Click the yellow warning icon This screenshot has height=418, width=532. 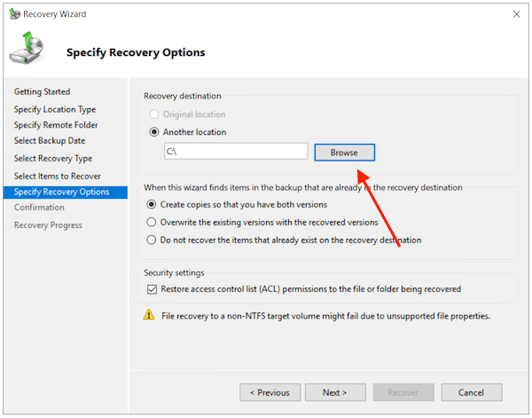149,315
